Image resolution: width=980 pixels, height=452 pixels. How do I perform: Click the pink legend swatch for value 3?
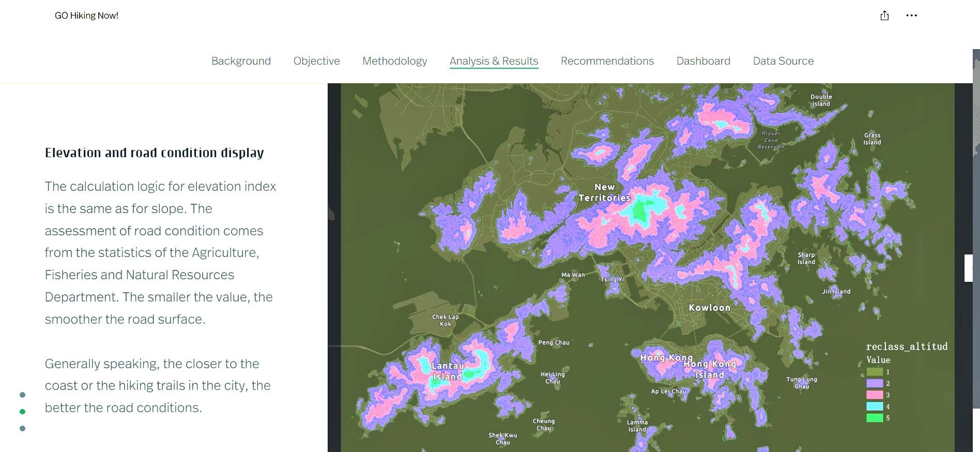(874, 395)
